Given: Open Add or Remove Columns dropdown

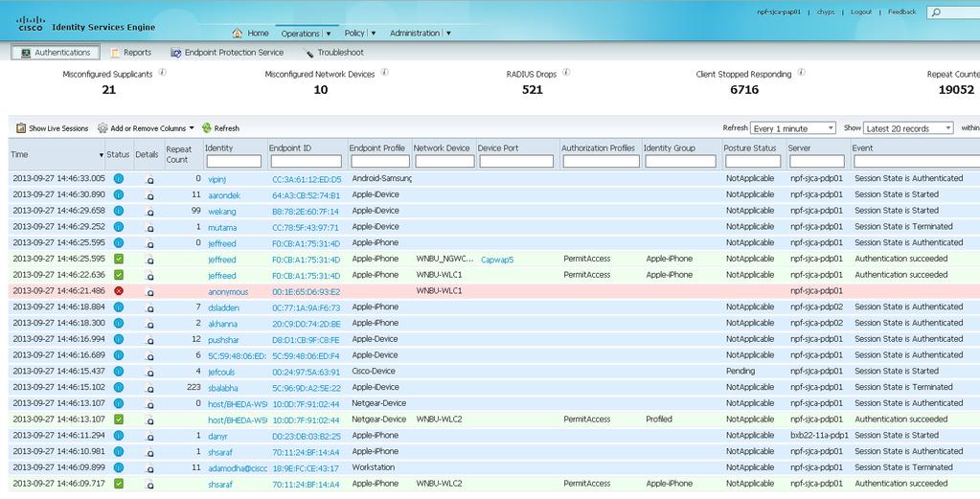Looking at the screenshot, I should (x=146, y=128).
